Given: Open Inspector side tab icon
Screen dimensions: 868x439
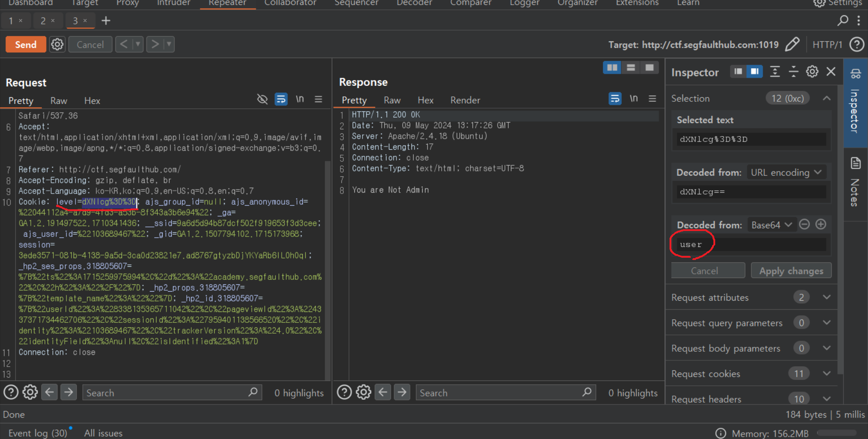Looking at the screenshot, I should click(856, 74).
